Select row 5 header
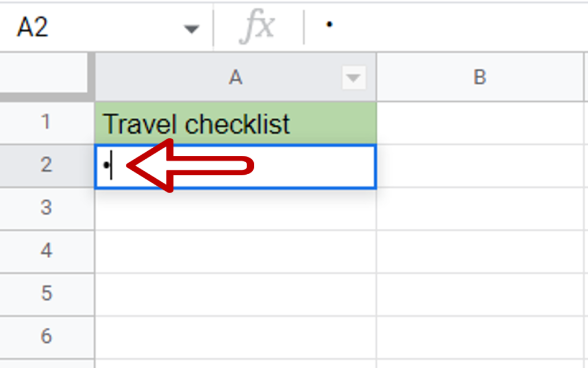The image size is (588, 368). coord(46,294)
